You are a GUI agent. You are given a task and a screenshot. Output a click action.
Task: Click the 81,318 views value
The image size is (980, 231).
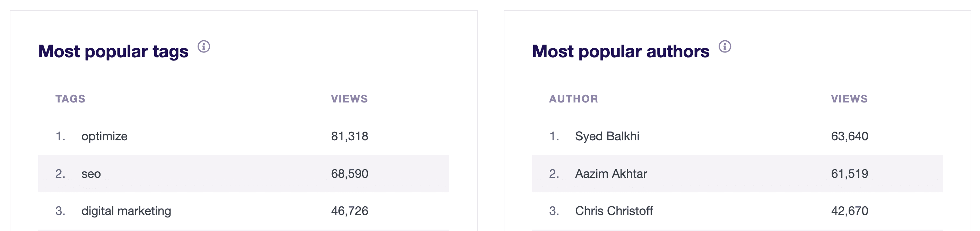pos(350,136)
